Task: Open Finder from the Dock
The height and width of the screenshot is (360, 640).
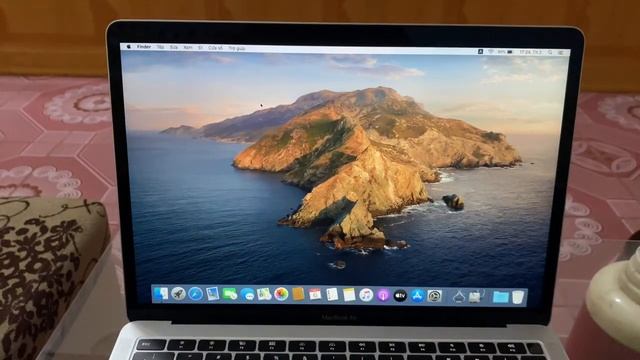Action: pyautogui.click(x=161, y=293)
